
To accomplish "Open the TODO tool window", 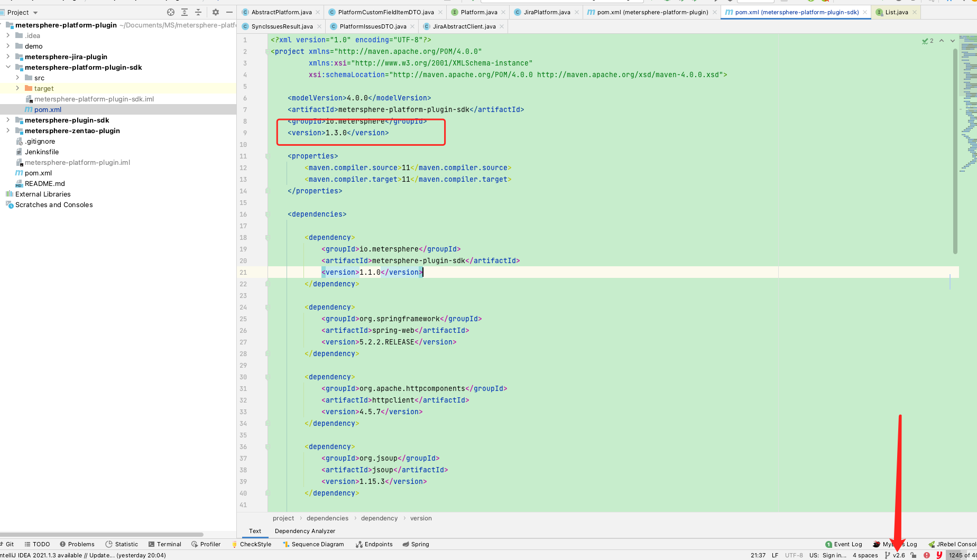I will click(37, 544).
